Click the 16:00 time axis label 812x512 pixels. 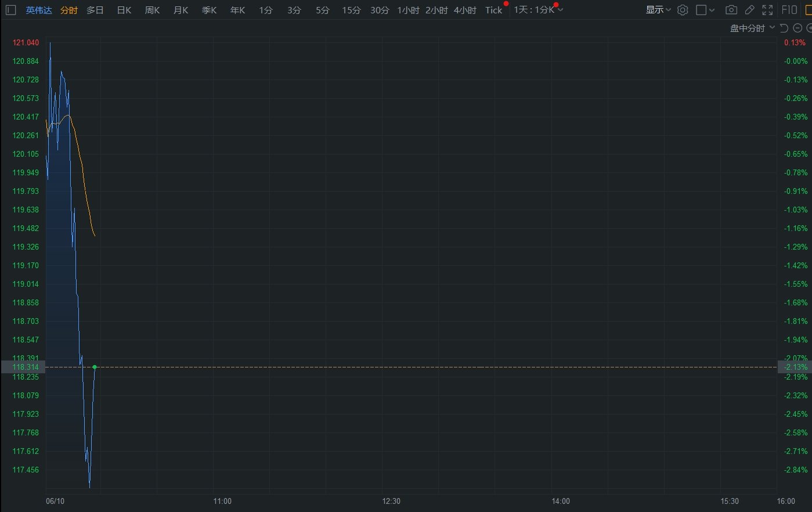coord(786,501)
